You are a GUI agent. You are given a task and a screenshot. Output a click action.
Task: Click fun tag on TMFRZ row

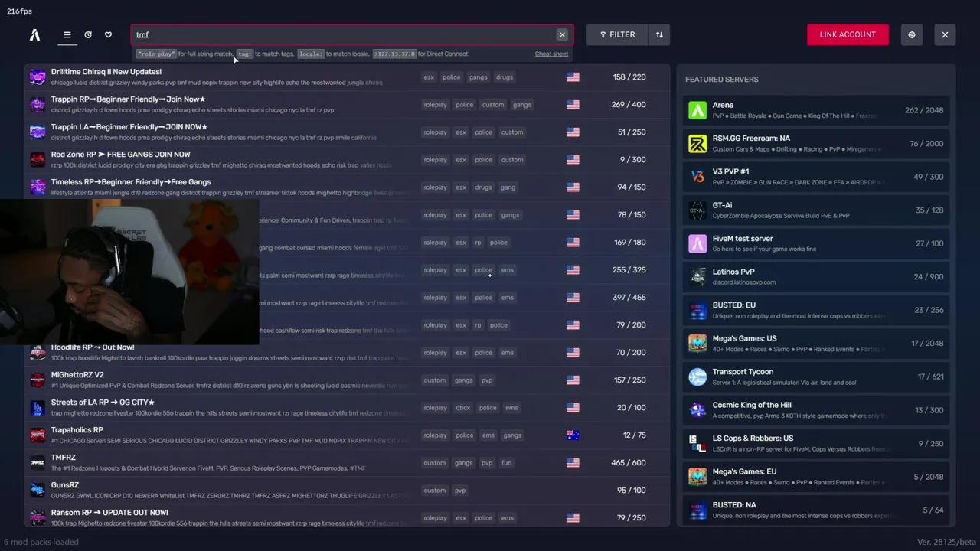click(x=506, y=462)
